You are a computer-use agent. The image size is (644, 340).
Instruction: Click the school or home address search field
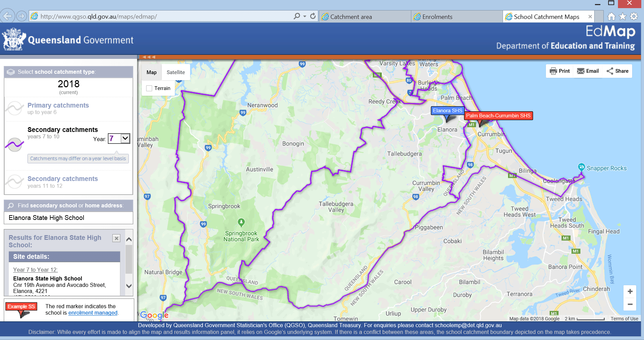(68, 218)
